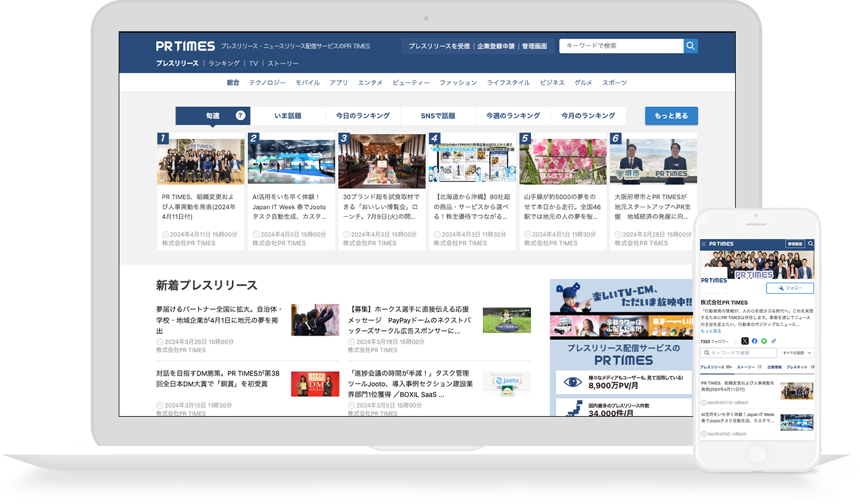Open 夢届けるパートナー全国に拡大 article
Screen dimensions: 860x504
coord(219,320)
